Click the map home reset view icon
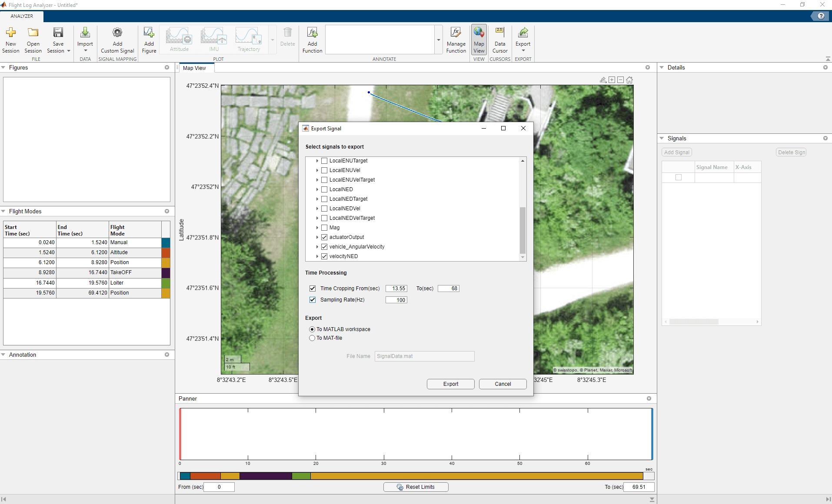This screenshot has height=504, width=832. (x=629, y=80)
